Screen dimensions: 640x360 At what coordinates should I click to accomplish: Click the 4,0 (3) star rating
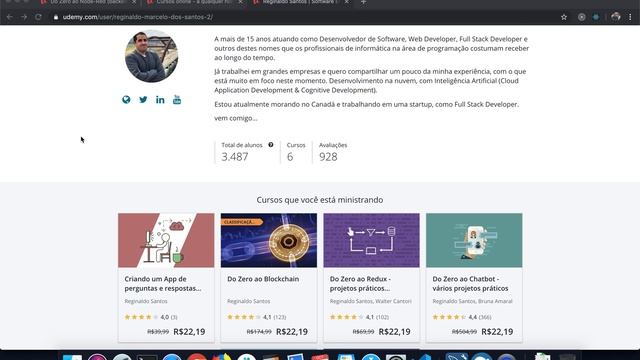[x=151, y=317]
